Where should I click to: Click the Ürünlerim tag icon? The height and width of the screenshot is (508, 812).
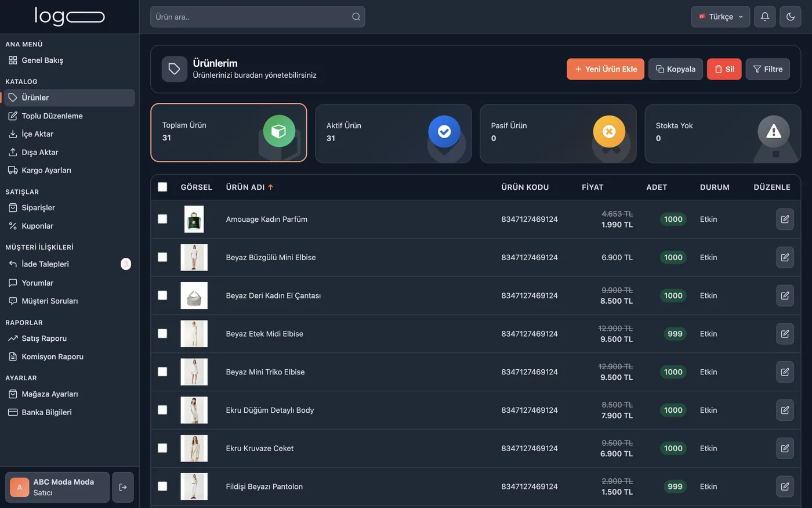pos(174,69)
